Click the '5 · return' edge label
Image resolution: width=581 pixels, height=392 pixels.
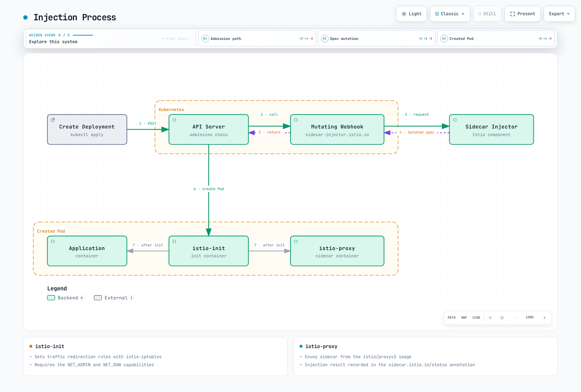pos(269,132)
